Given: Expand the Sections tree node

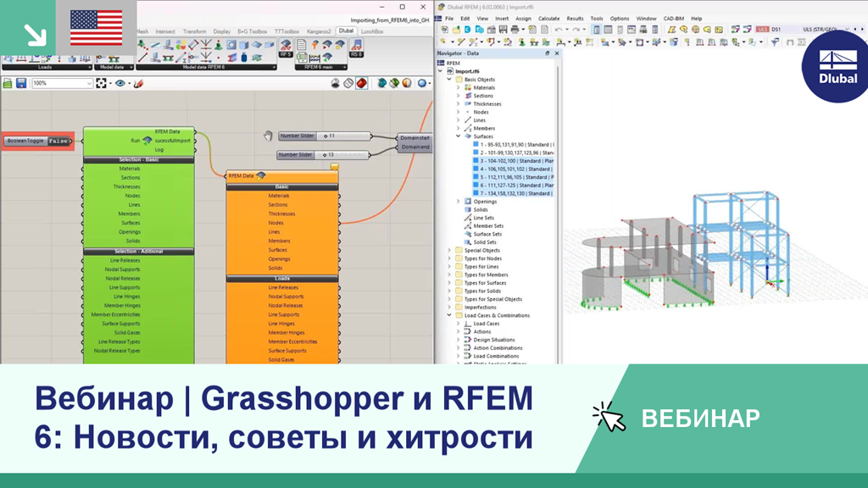Looking at the screenshot, I should click(459, 96).
